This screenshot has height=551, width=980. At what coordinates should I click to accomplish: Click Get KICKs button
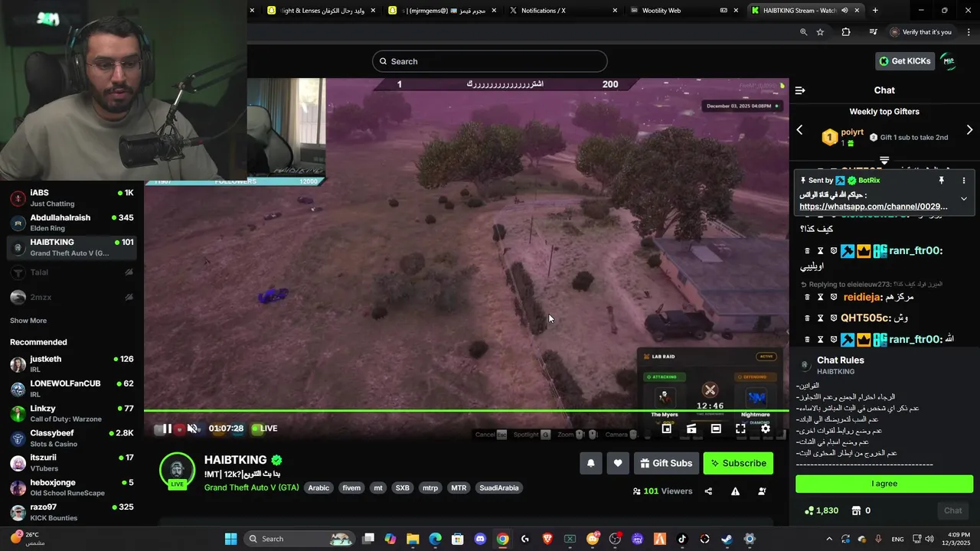tap(905, 61)
